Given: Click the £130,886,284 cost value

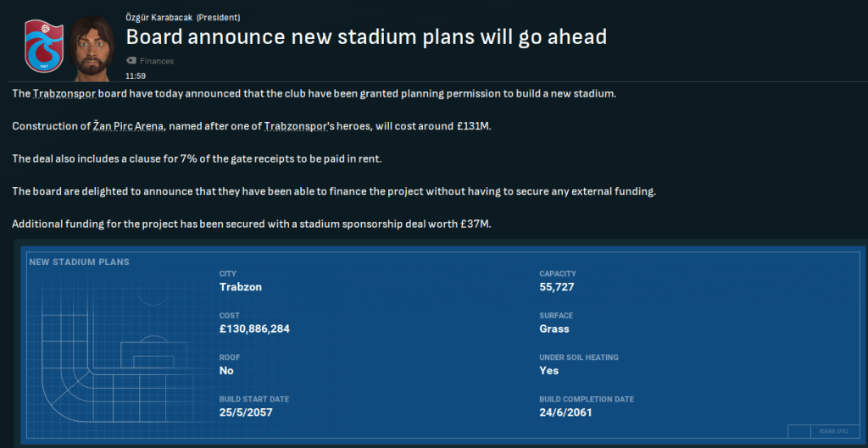Looking at the screenshot, I should [254, 329].
